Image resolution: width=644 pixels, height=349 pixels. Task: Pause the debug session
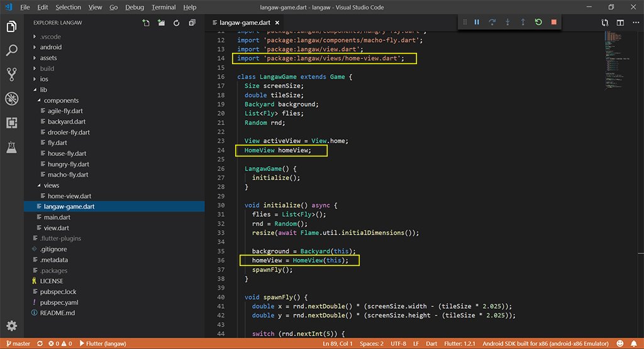[477, 22]
